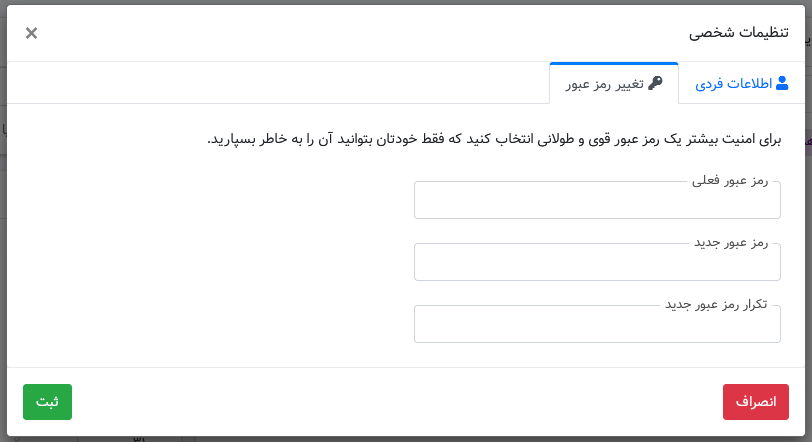This screenshot has height=442, width=812.
Task: Click the password security hint sentence
Action: click(x=494, y=139)
